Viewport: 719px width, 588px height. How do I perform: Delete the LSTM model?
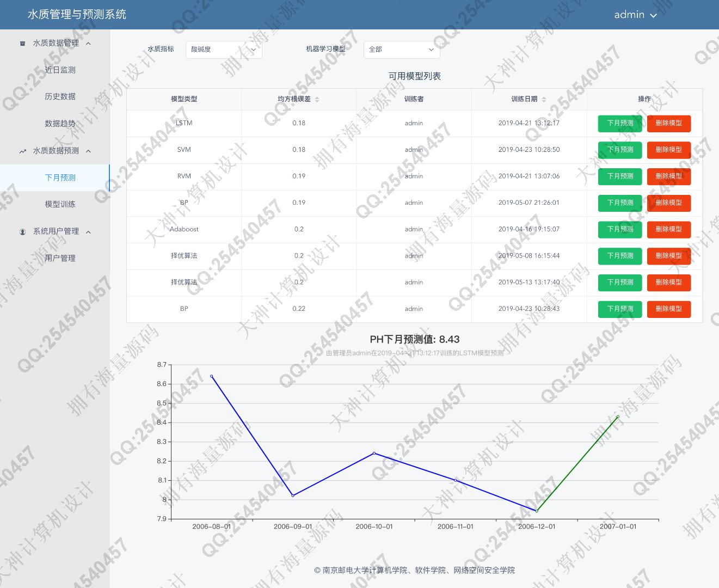[x=668, y=124]
